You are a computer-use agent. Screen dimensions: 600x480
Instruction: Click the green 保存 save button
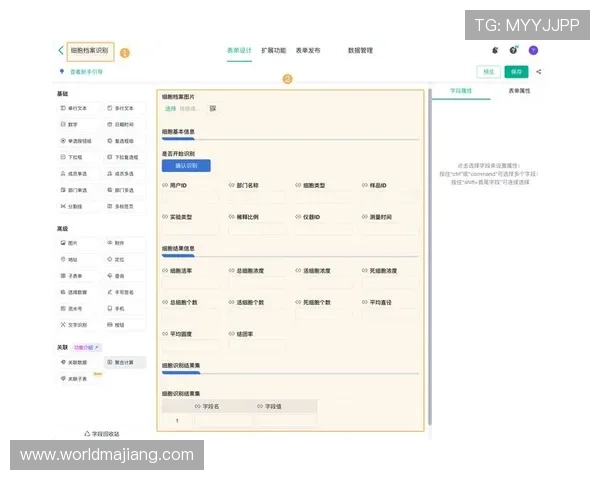[x=516, y=72]
